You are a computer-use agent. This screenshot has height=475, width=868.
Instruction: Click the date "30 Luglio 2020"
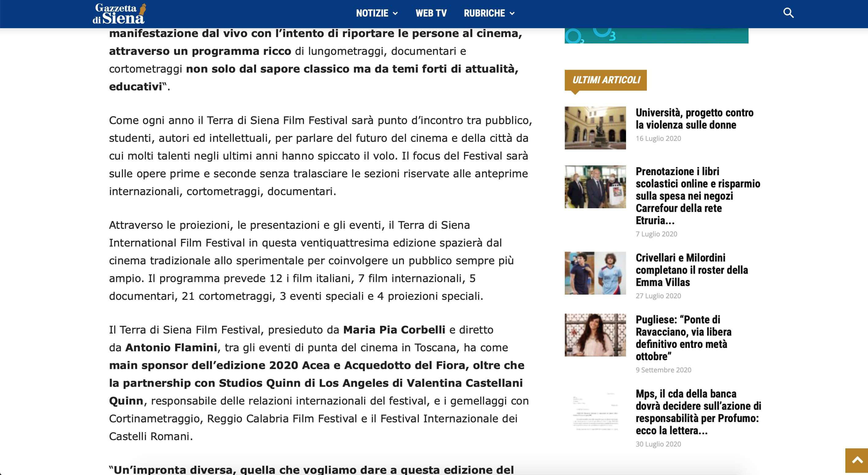(658, 444)
